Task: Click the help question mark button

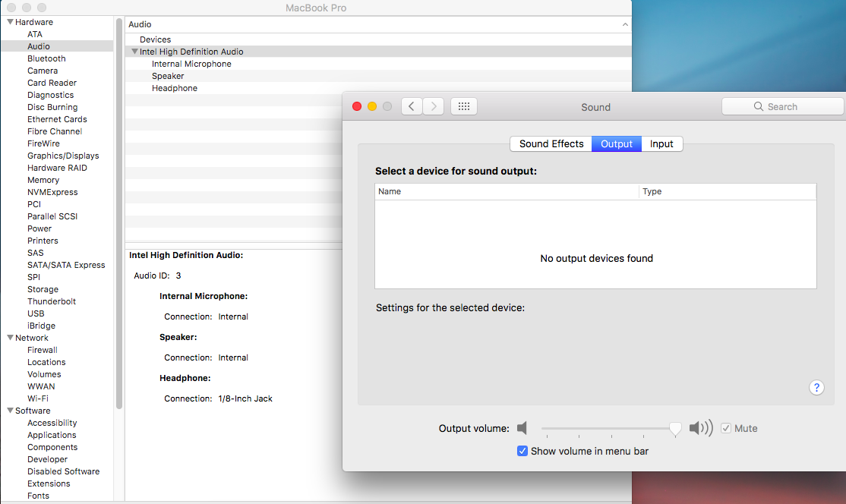Action: 816,388
